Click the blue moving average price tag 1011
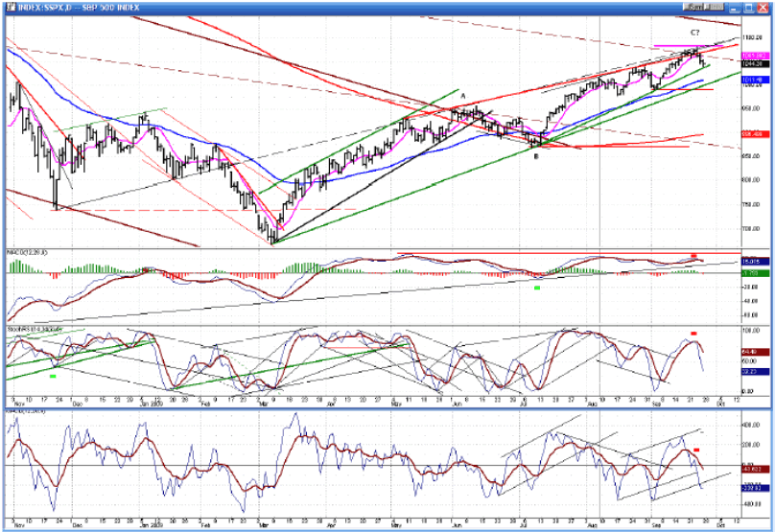Viewport: 775px width, 532px height. pyautogui.click(x=755, y=80)
